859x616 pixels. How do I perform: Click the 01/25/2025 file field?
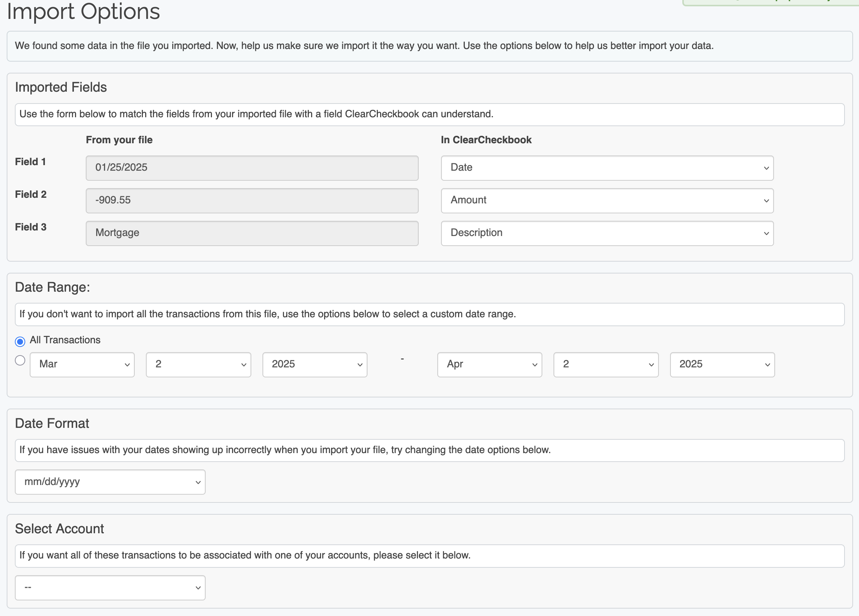(252, 168)
